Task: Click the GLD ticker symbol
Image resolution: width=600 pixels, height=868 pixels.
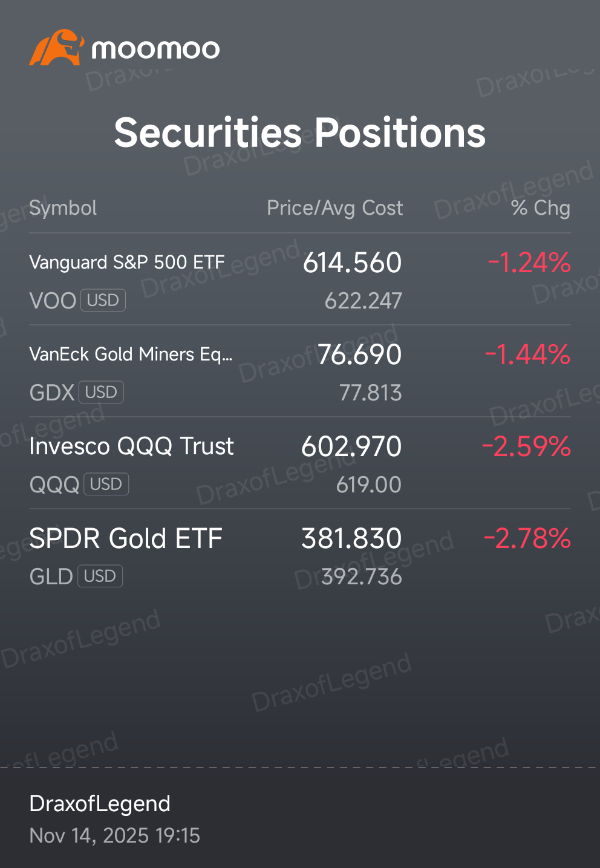Action: (x=51, y=576)
